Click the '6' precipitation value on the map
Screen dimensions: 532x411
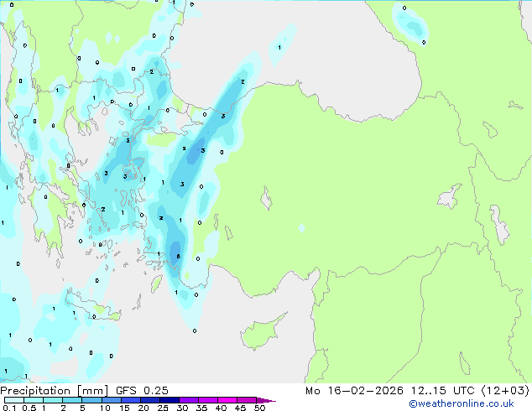tap(178, 257)
